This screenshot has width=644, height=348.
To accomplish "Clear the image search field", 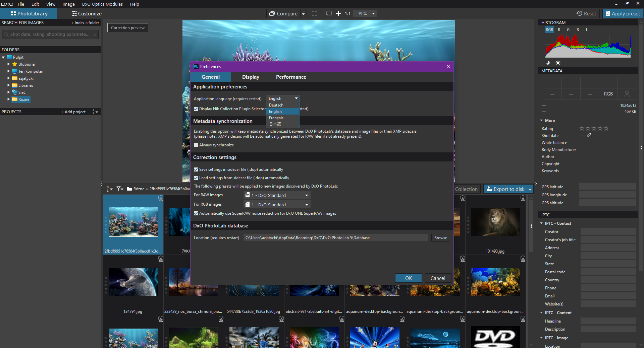I will click(x=95, y=34).
